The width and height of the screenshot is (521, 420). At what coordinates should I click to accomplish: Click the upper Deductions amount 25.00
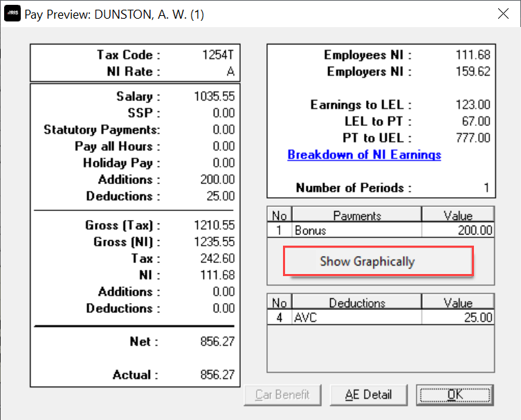pos(221,196)
